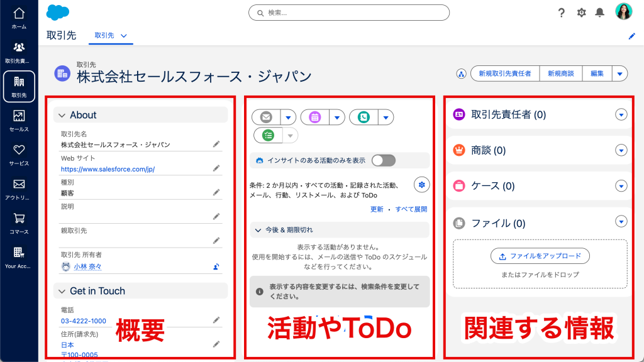Open Your Account sidebar icon
This screenshot has width=644, height=362.
pos(19,258)
